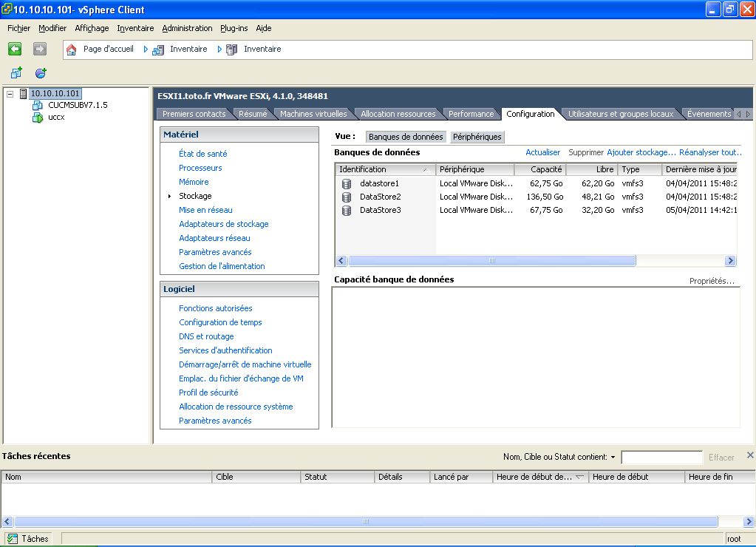Close the Tâches récentes panel

(x=750, y=455)
